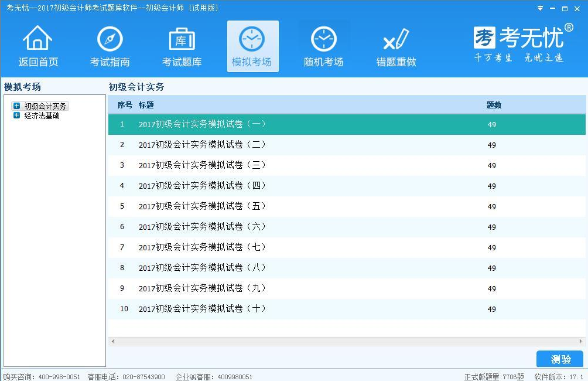588x381 pixels.
Task: Click the 初级会计实务 heading above the table
Action: point(136,87)
